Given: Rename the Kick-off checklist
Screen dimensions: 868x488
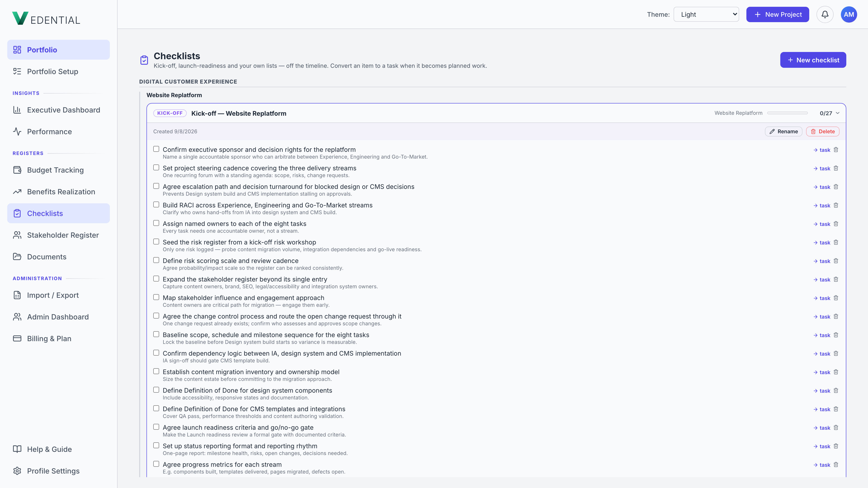Looking at the screenshot, I should click(x=783, y=132).
